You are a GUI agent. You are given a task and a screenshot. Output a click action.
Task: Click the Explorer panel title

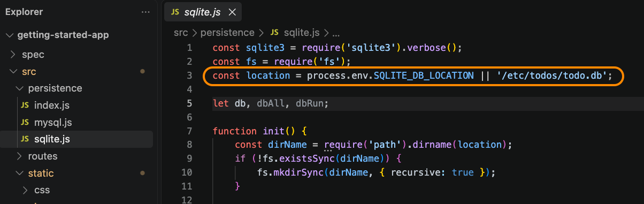(24, 12)
